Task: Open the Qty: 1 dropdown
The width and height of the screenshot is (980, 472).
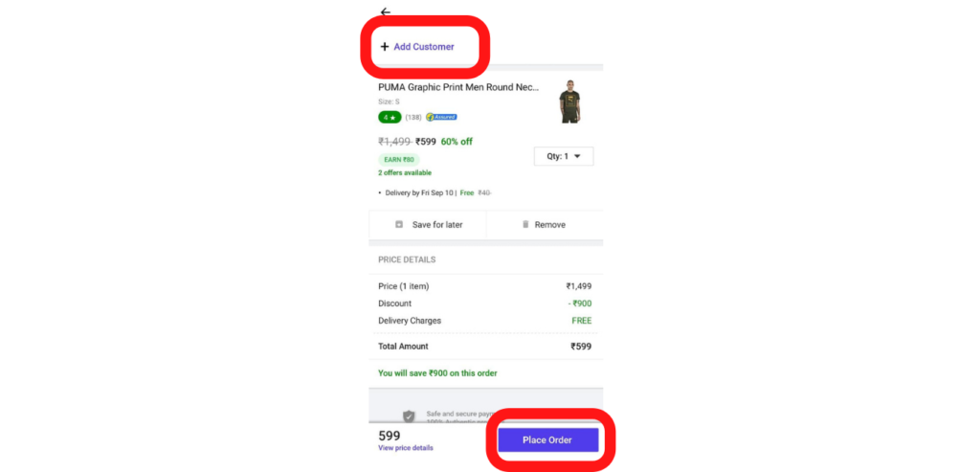Action: tap(564, 156)
